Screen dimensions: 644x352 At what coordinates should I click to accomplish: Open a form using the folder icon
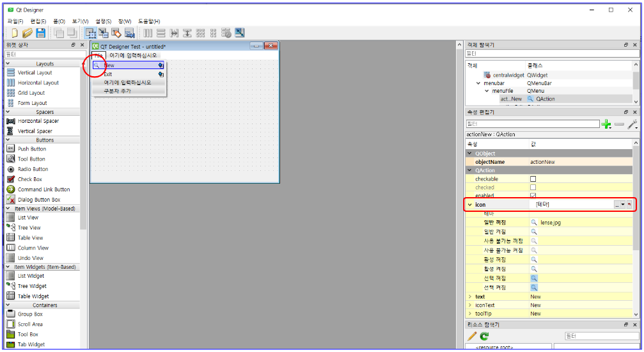pyautogui.click(x=27, y=33)
